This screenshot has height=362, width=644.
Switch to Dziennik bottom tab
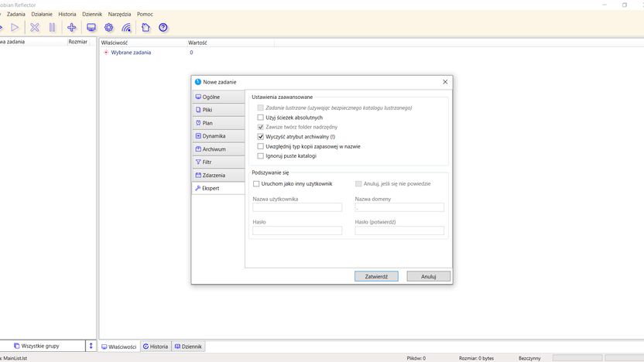(189, 347)
